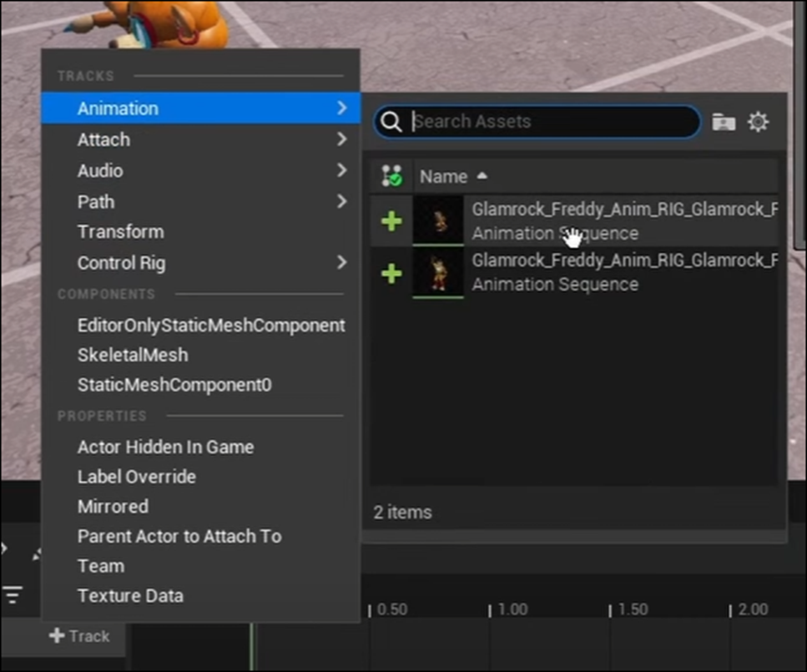807x672 pixels.
Task: Click the 0.50 timeline marker
Action: (392, 609)
